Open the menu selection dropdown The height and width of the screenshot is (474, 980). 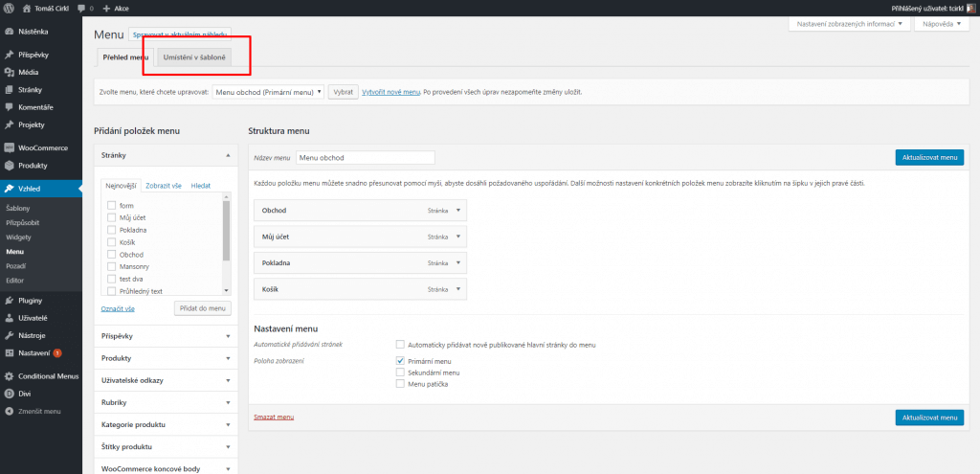coord(268,92)
